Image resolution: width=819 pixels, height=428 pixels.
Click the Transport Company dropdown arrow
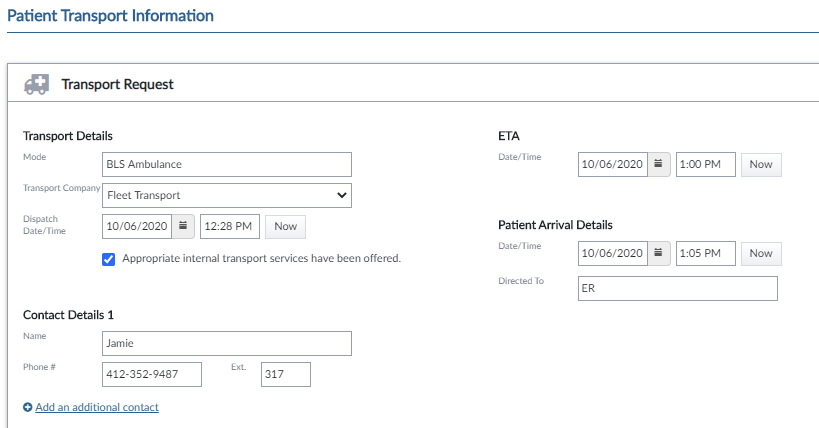342,195
